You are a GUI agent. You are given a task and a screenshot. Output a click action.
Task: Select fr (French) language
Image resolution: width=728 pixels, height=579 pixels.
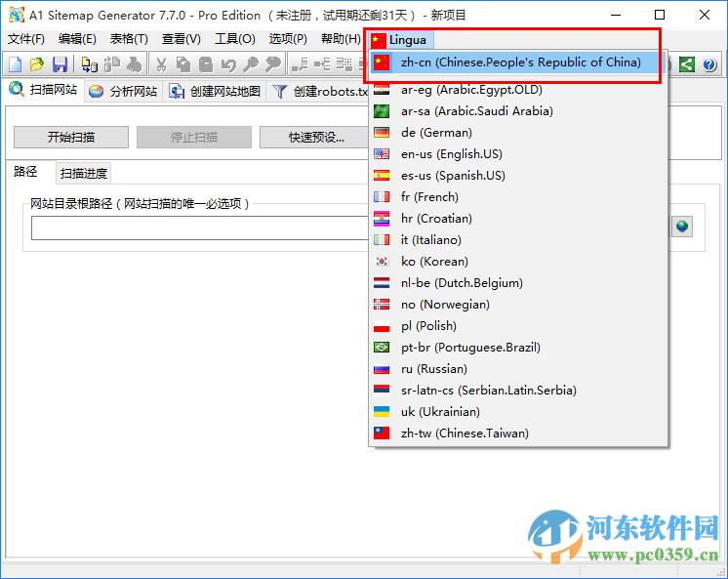[x=518, y=197]
